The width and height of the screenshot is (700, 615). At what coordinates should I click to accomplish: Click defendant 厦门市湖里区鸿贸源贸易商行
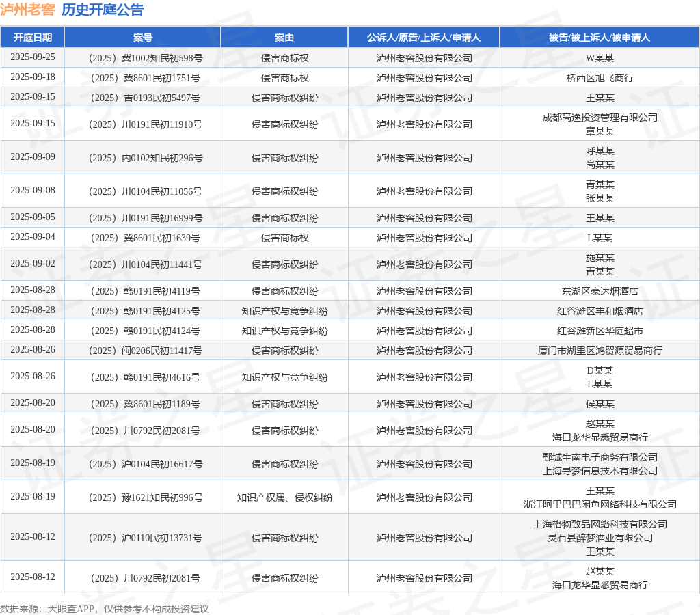pos(600,351)
